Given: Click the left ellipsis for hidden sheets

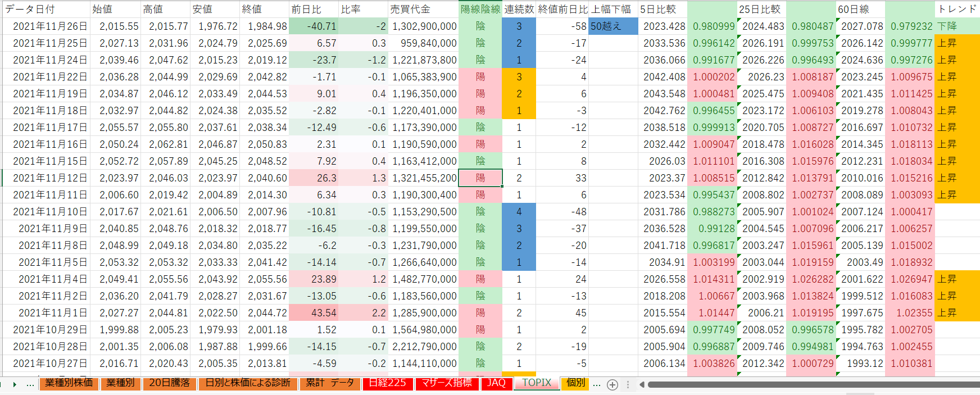Looking at the screenshot, I should click(x=30, y=385).
